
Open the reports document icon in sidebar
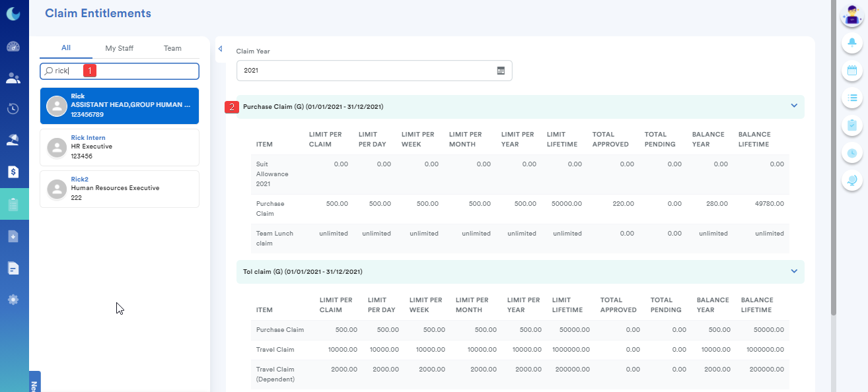13,268
